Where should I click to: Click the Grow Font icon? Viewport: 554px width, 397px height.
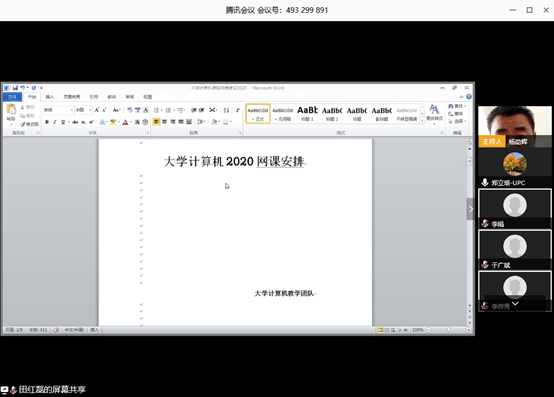pos(96,110)
